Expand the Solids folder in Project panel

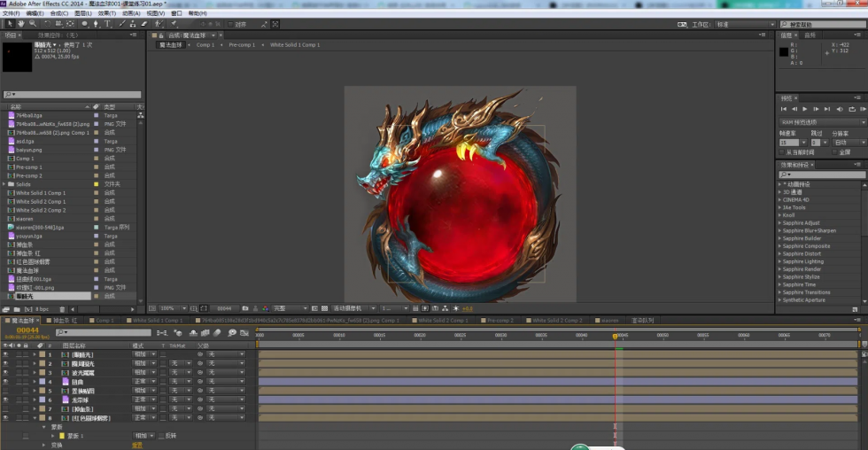pyautogui.click(x=4, y=184)
